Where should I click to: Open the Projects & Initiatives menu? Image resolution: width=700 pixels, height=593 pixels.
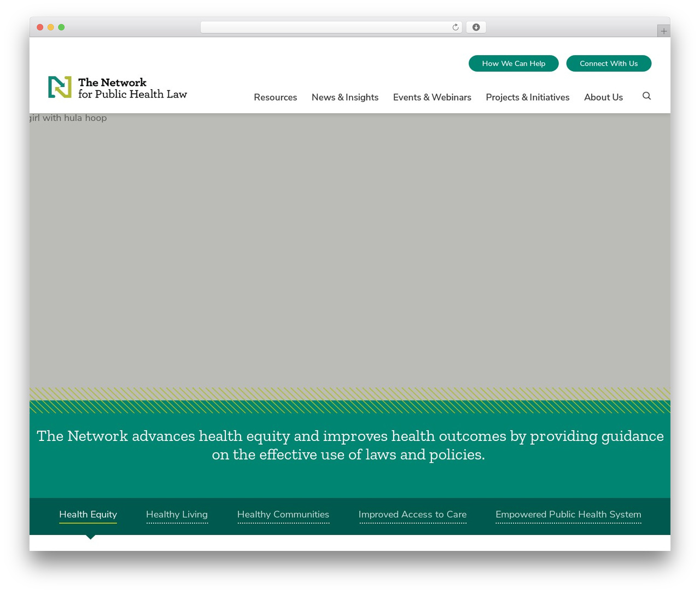click(x=527, y=97)
